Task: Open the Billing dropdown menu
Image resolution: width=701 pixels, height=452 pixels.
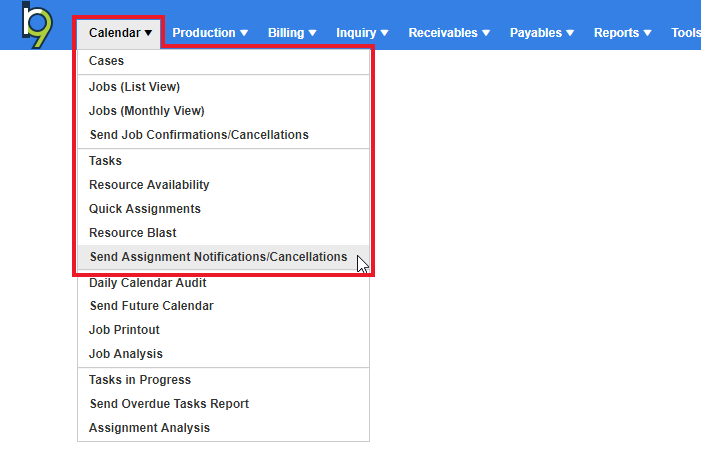Action: point(292,33)
